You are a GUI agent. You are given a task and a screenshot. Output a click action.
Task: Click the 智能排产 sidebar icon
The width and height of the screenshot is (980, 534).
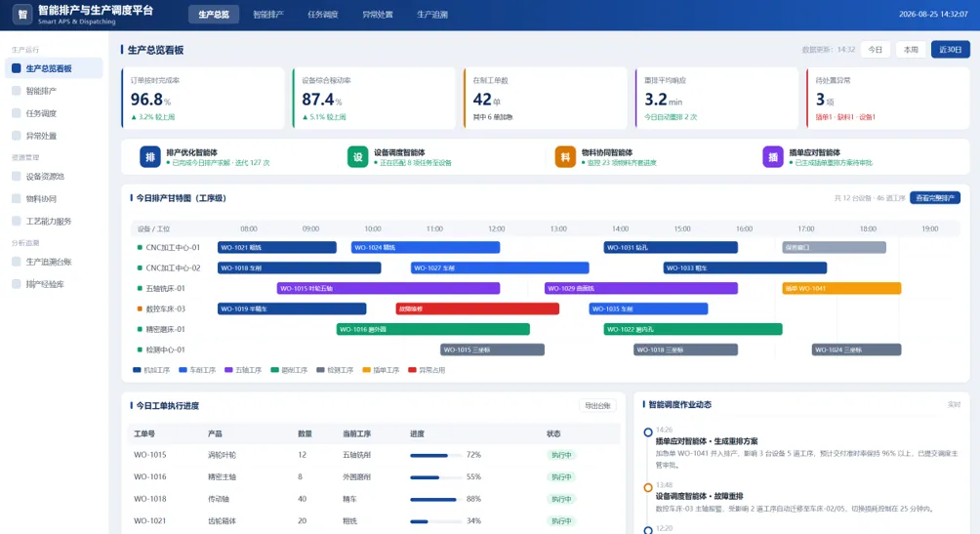tap(17, 91)
